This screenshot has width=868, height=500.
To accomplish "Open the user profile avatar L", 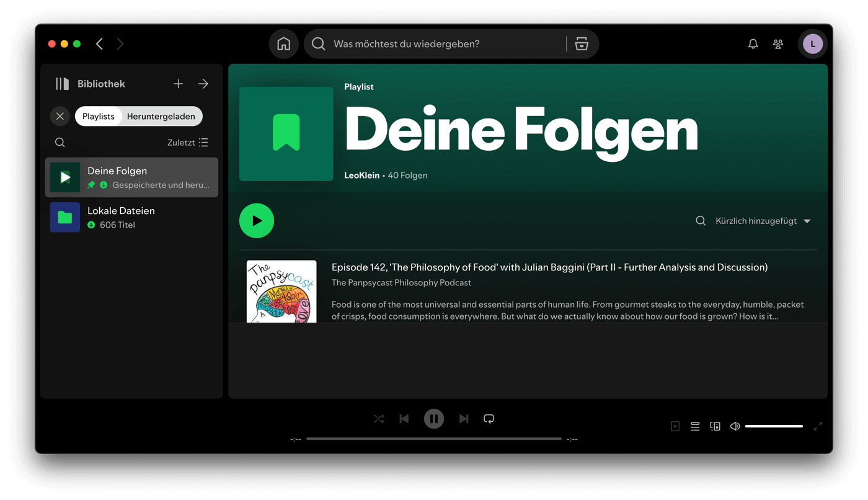I will [813, 44].
